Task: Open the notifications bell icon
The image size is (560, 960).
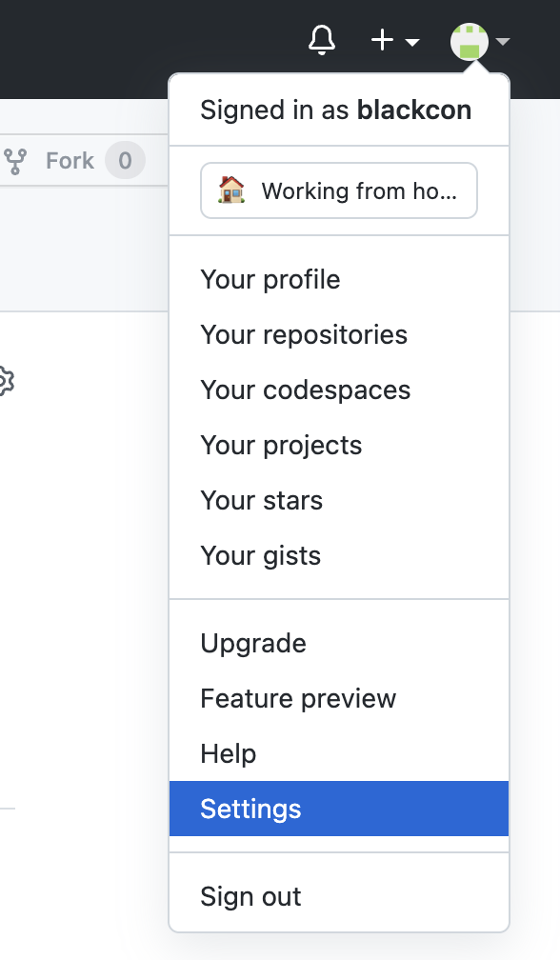Action: pyautogui.click(x=321, y=40)
